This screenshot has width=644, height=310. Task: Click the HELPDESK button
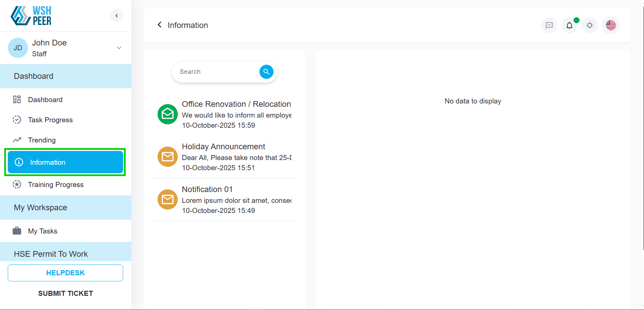[x=65, y=273]
